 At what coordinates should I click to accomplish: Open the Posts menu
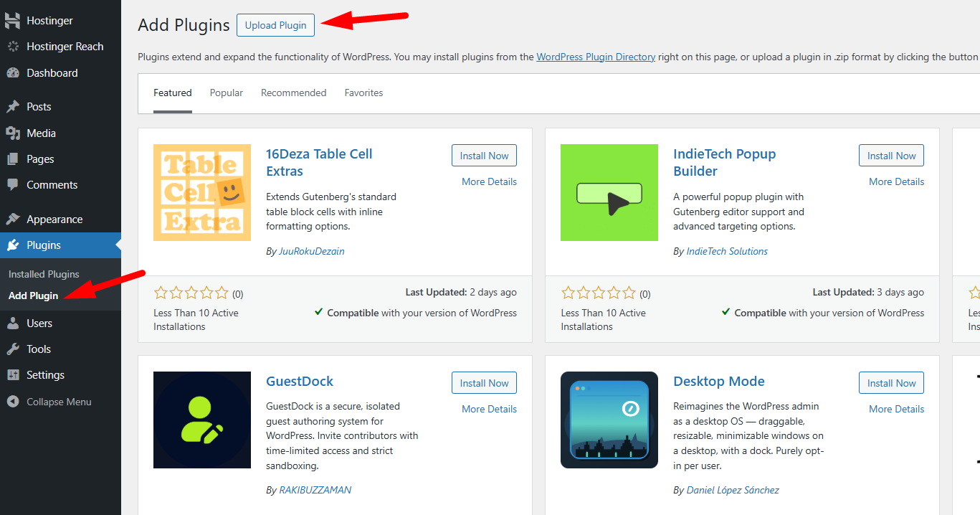click(x=60, y=107)
